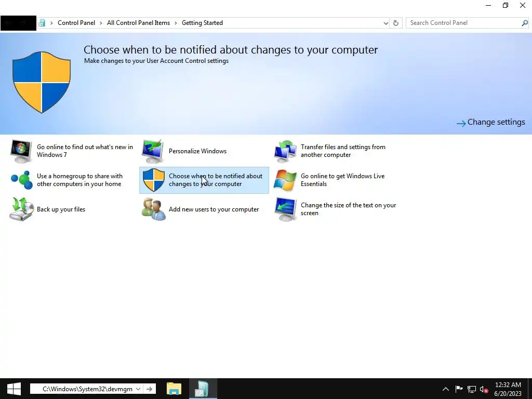This screenshot has height=399, width=532.
Task: Click the Windows Live Essentials flag icon
Action: pyautogui.click(x=285, y=180)
